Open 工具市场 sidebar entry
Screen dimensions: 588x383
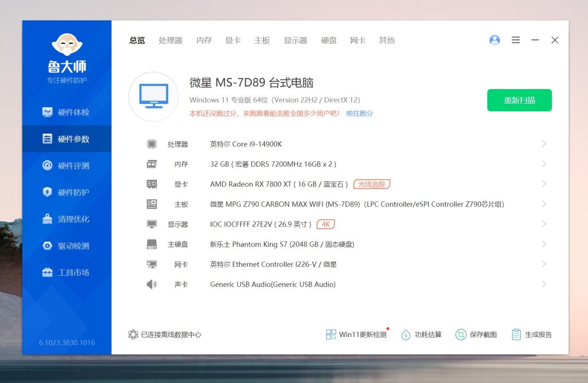pyautogui.click(x=67, y=272)
